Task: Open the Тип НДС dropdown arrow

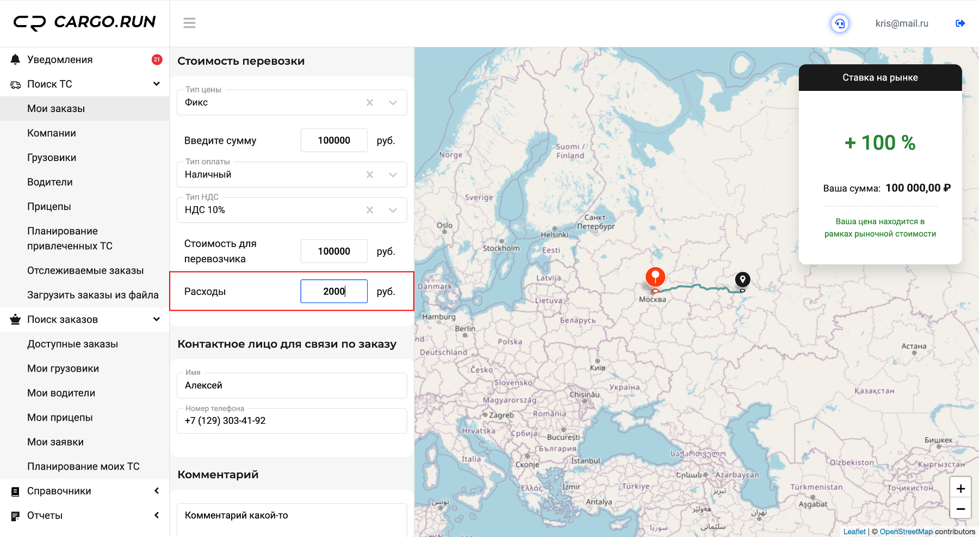Action: (x=393, y=210)
